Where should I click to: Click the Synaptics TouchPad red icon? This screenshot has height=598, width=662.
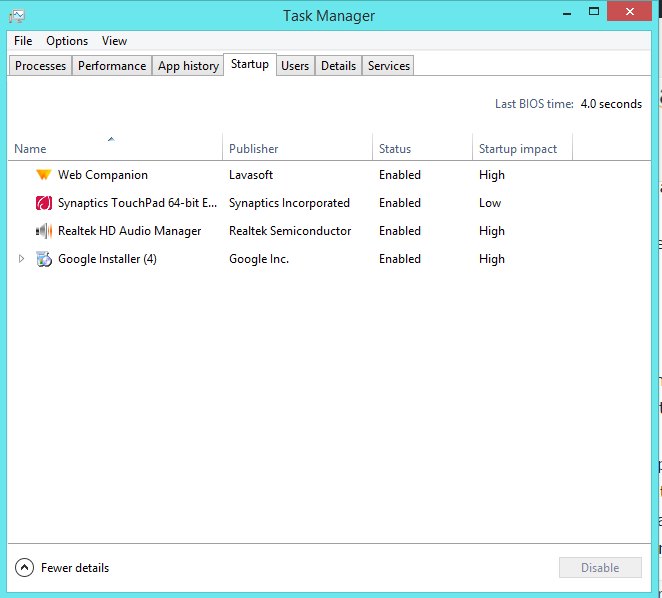coord(44,203)
